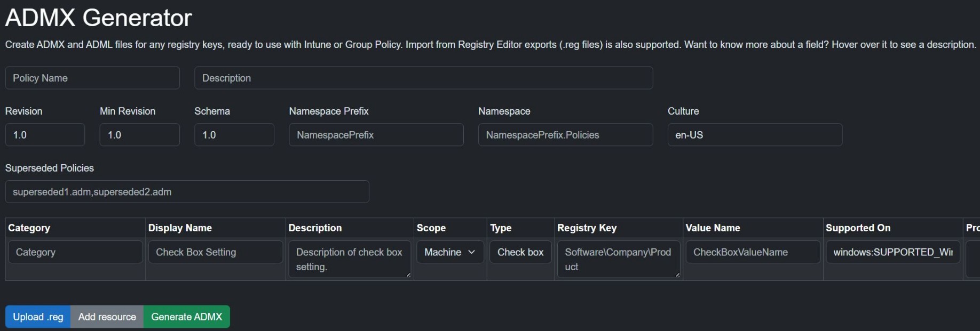Select the Namespace input field
980x331 pixels.
pyautogui.click(x=565, y=135)
